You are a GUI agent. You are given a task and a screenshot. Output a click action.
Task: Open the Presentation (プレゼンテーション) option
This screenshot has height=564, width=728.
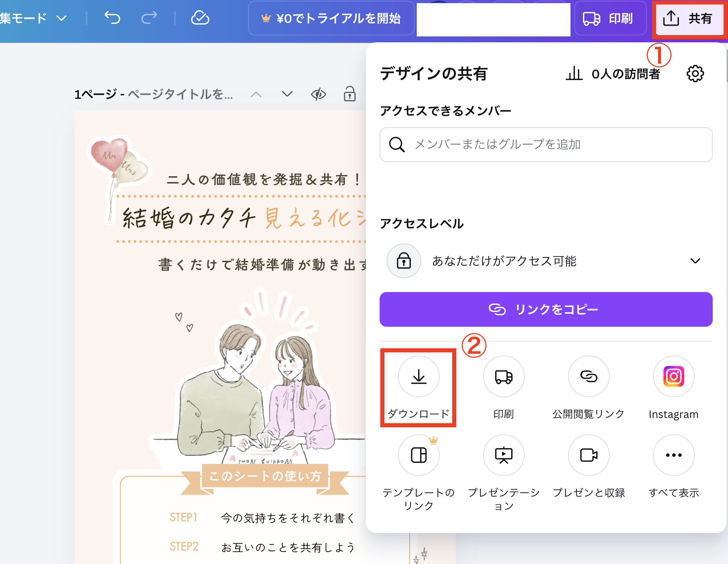click(503, 455)
